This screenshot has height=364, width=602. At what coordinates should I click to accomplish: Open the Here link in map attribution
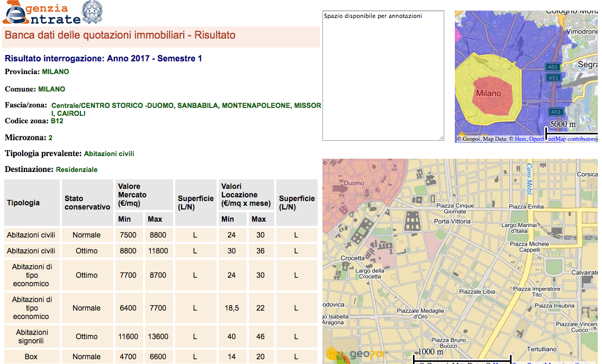click(520, 139)
